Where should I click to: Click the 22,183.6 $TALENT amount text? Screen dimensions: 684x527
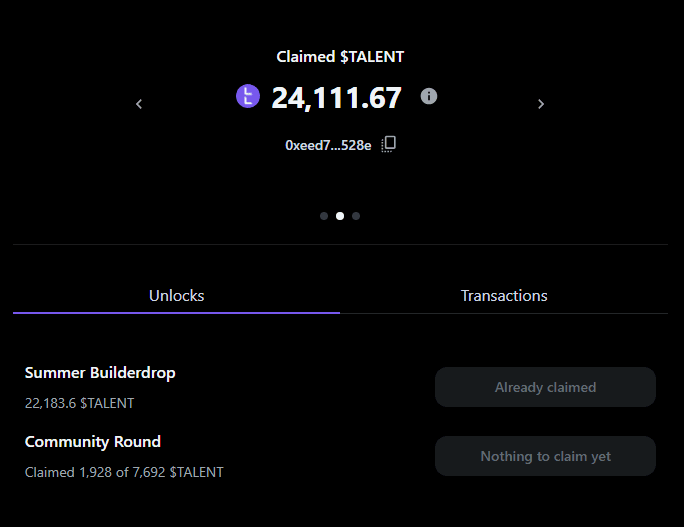point(79,403)
